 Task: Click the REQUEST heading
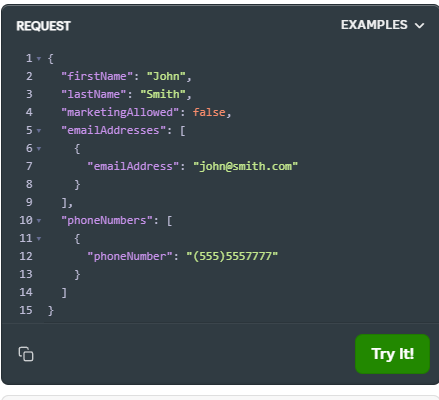click(x=43, y=26)
